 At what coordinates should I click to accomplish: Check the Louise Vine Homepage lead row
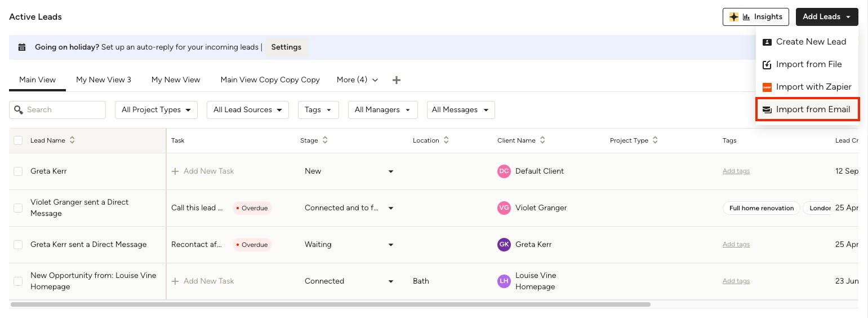coord(18,281)
